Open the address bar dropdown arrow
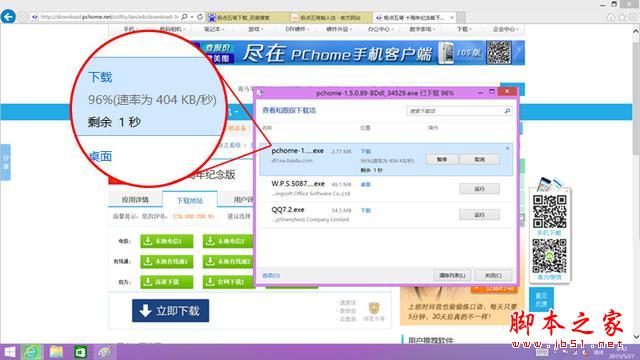The image size is (640, 360). (192, 17)
